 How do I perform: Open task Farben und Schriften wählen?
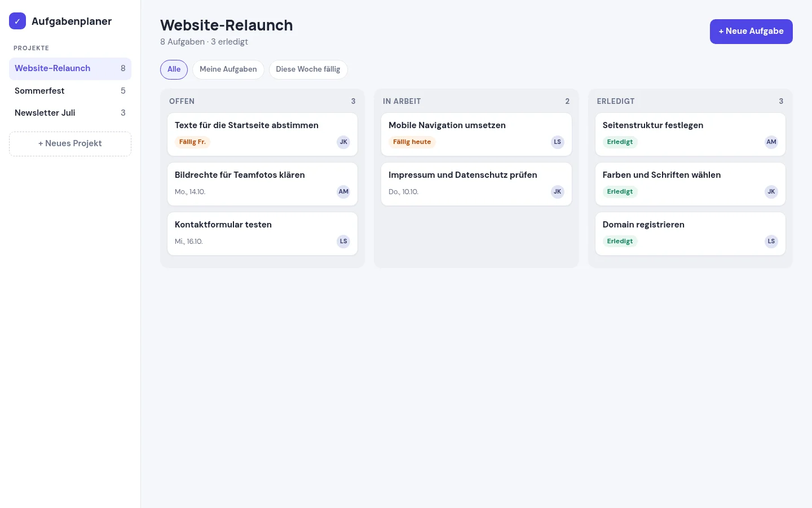(x=690, y=184)
